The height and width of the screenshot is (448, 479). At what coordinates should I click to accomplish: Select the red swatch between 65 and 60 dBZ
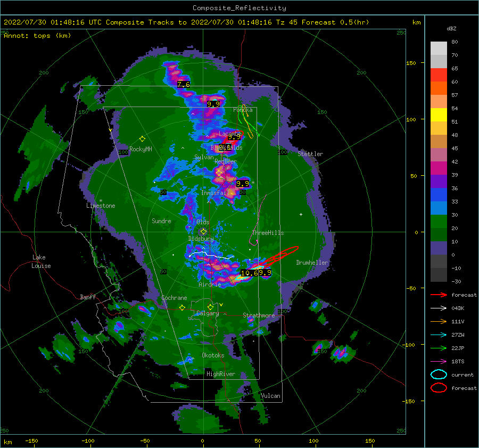pos(439,75)
